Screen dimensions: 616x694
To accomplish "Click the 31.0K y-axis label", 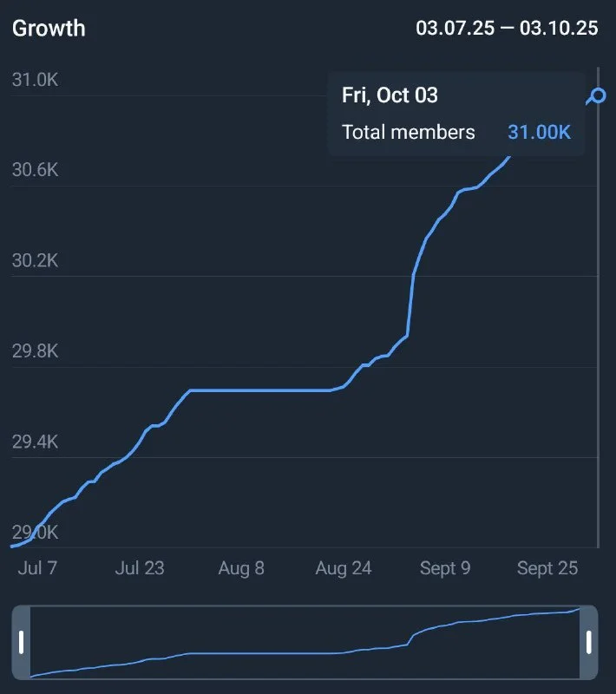I will tap(35, 80).
